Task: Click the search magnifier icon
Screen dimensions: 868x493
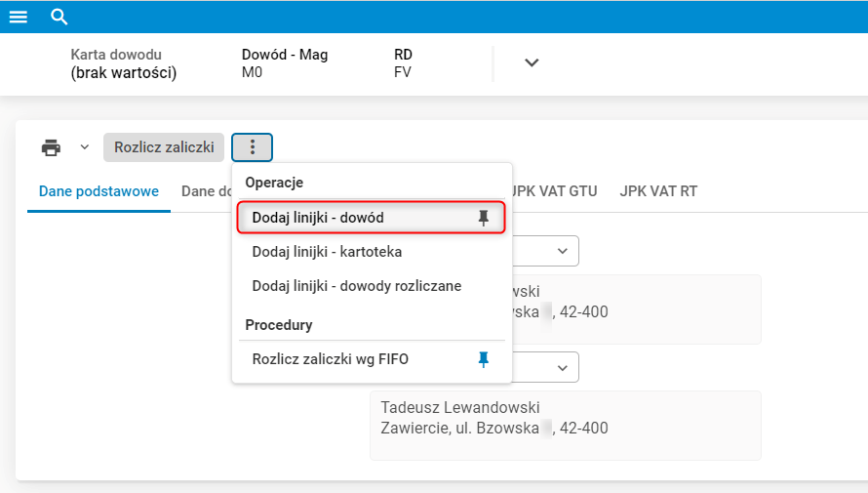Action: tap(59, 17)
